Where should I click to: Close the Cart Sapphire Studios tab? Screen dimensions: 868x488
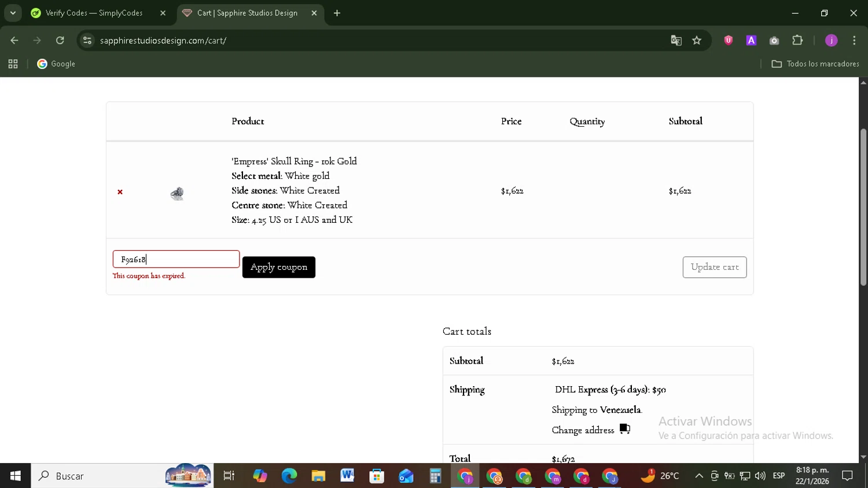point(314,13)
